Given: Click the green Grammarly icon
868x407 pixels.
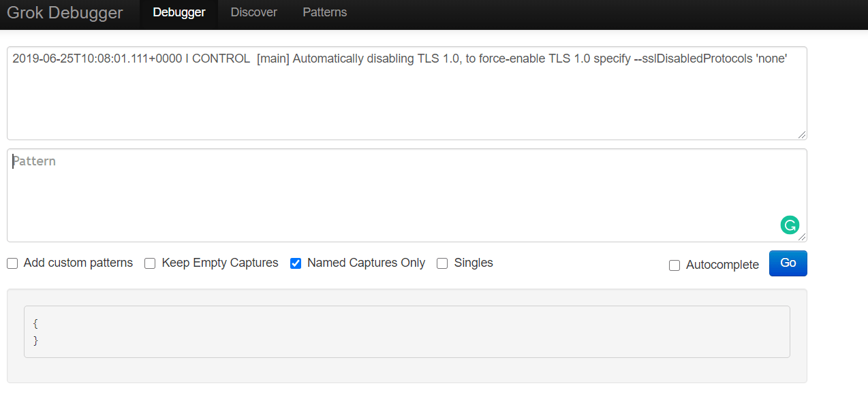Looking at the screenshot, I should click(790, 225).
